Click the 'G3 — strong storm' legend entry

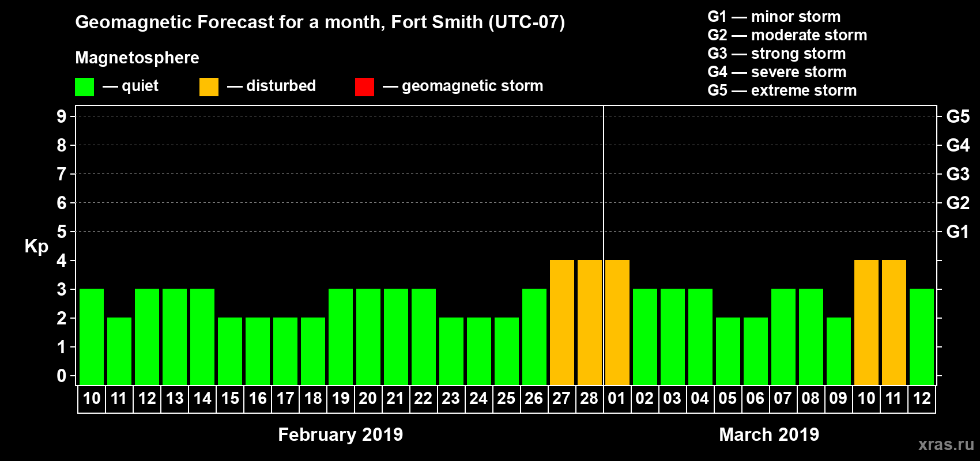point(777,54)
